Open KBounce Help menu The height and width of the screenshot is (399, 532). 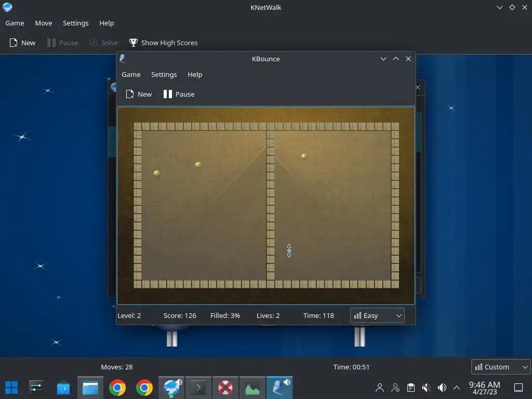(195, 74)
